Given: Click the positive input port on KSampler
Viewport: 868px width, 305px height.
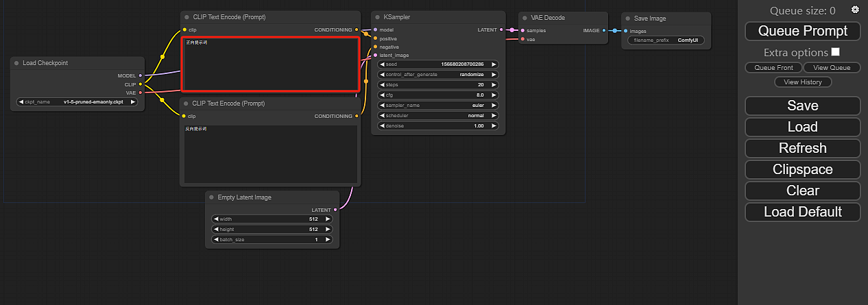Looking at the screenshot, I should [x=375, y=38].
